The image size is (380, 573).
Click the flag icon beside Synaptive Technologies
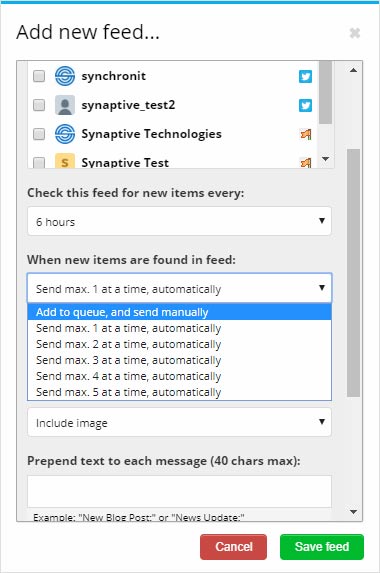(x=306, y=134)
